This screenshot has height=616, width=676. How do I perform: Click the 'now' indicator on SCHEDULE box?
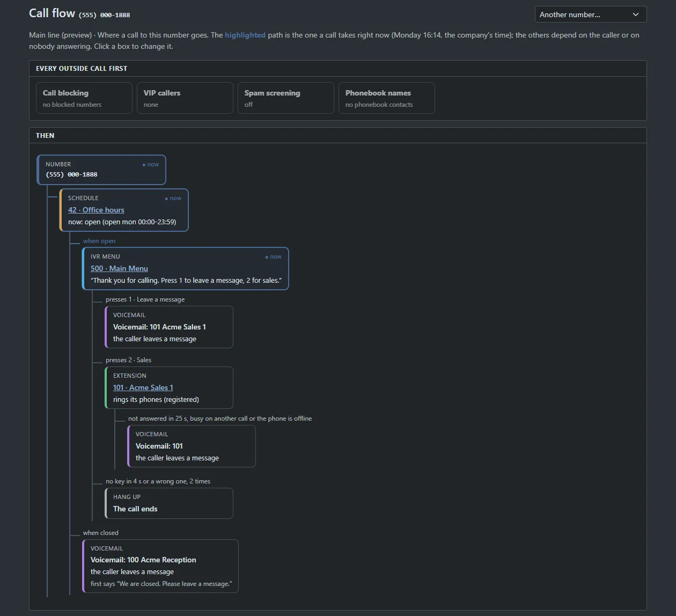tap(173, 198)
